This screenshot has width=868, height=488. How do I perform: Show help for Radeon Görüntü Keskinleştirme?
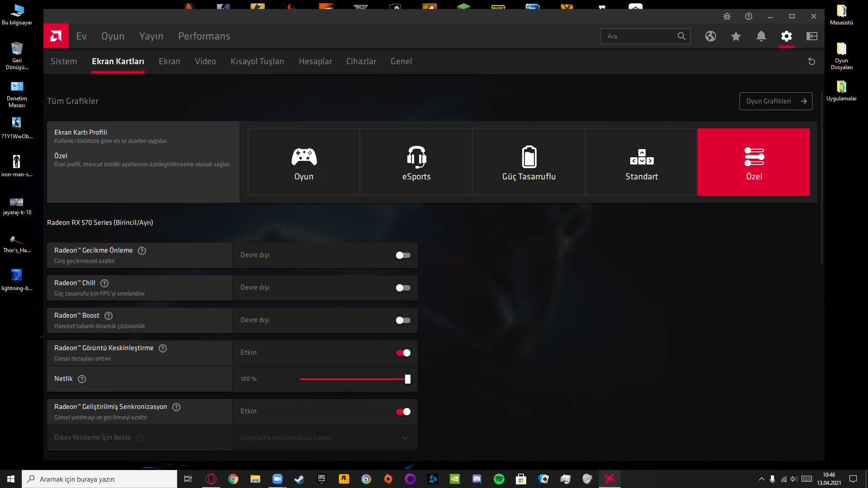click(163, 348)
